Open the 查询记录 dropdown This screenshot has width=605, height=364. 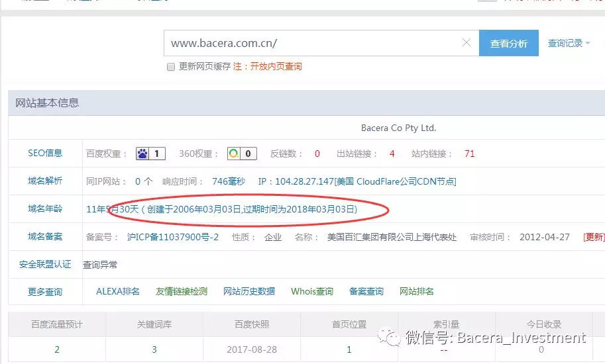coord(569,43)
